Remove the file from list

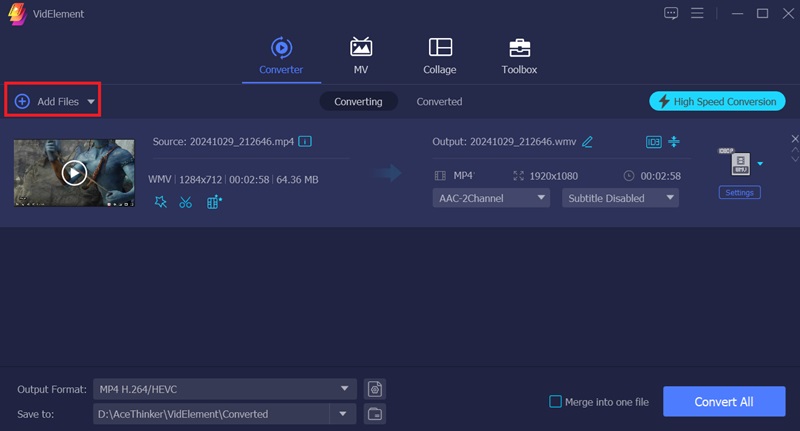pyautogui.click(x=794, y=139)
